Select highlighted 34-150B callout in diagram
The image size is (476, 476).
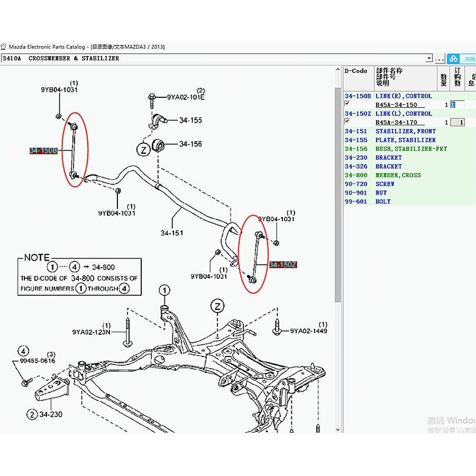pos(43,150)
